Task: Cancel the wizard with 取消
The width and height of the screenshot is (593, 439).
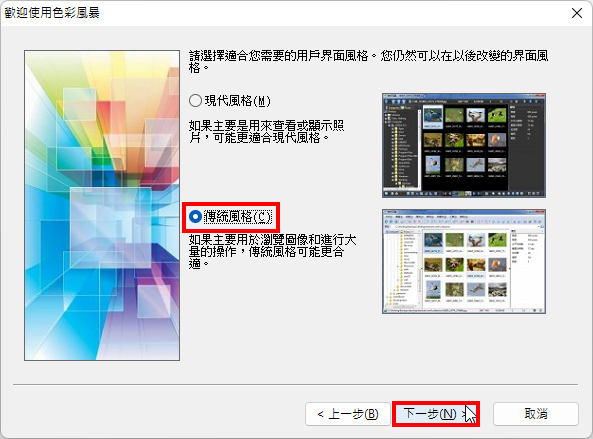Action: tap(536, 414)
